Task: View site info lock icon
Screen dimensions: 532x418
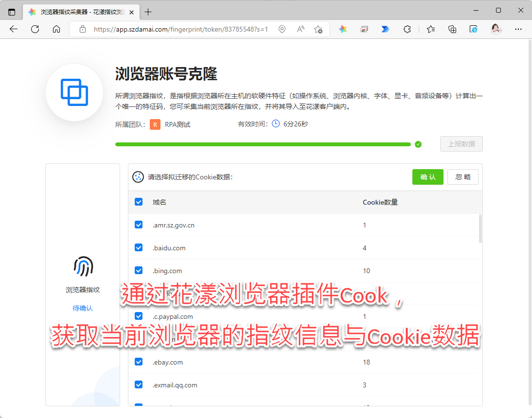Action: (83, 29)
